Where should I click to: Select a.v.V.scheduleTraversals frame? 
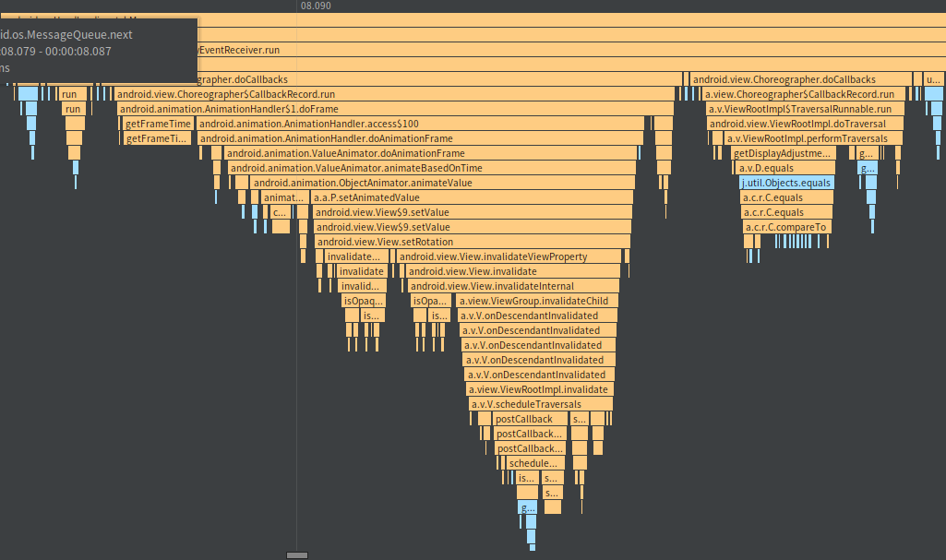(x=541, y=404)
